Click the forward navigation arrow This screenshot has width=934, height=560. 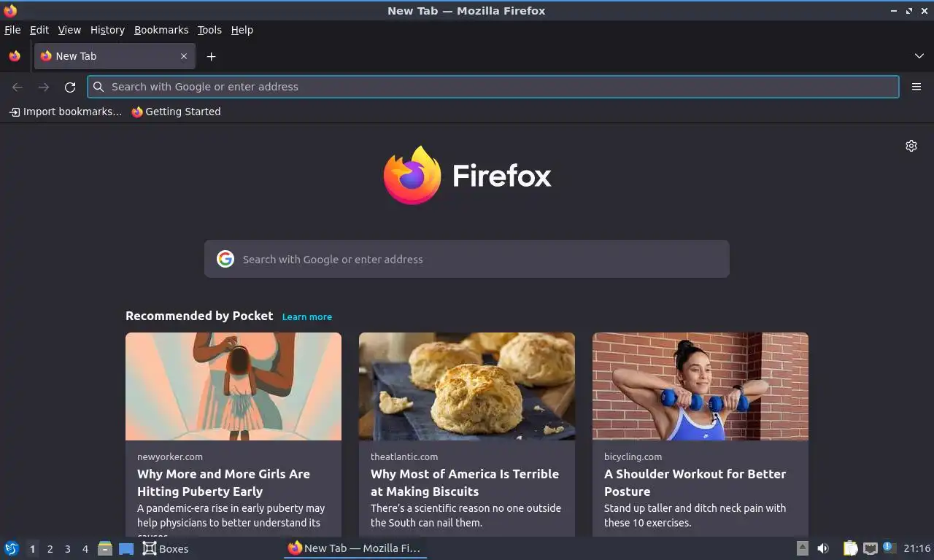[44, 87]
